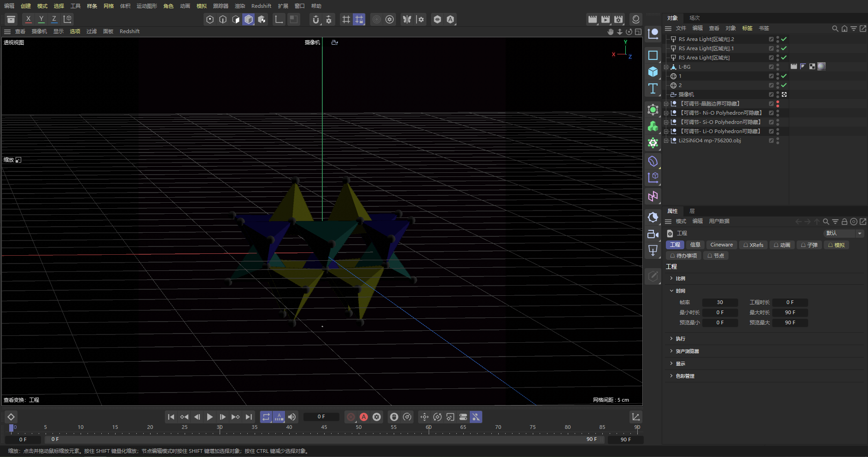Click L-BG material sphere tag
The height and width of the screenshot is (457, 868).
[821, 66]
